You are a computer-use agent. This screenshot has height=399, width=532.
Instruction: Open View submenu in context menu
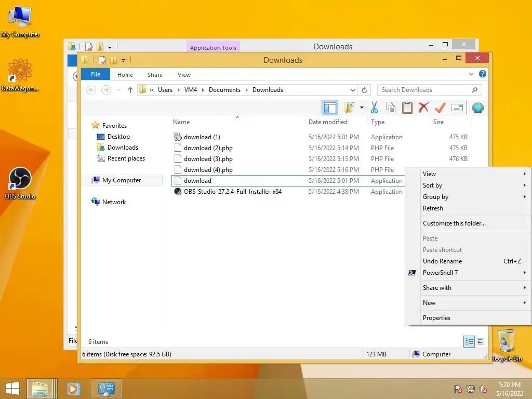(x=469, y=174)
